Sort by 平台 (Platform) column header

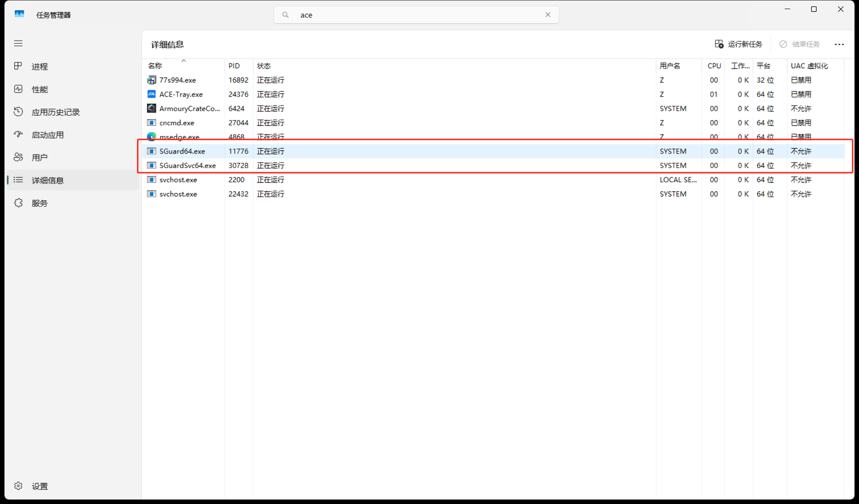pyautogui.click(x=770, y=66)
